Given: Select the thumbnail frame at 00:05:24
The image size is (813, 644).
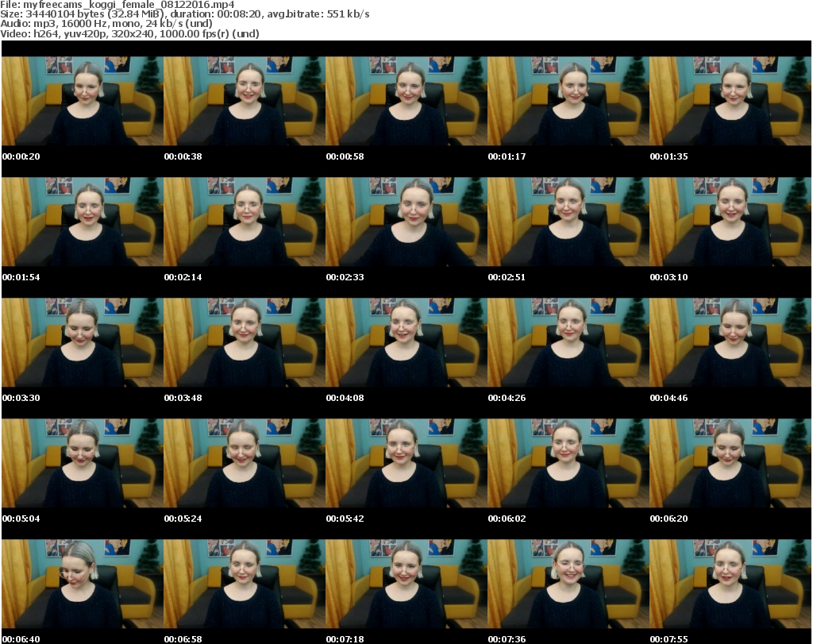Looking at the screenshot, I should (245, 464).
